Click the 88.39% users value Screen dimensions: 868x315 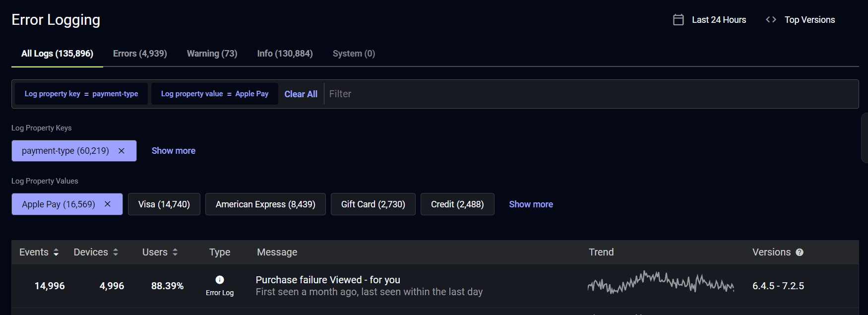[x=167, y=286]
